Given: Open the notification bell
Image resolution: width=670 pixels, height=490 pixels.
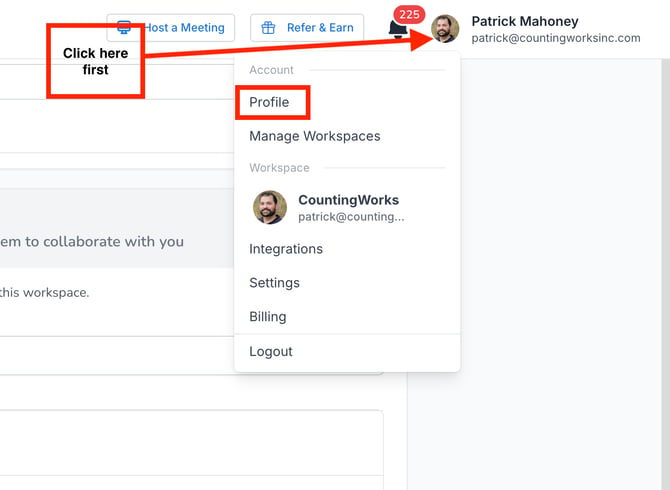Looking at the screenshot, I should 398,31.
